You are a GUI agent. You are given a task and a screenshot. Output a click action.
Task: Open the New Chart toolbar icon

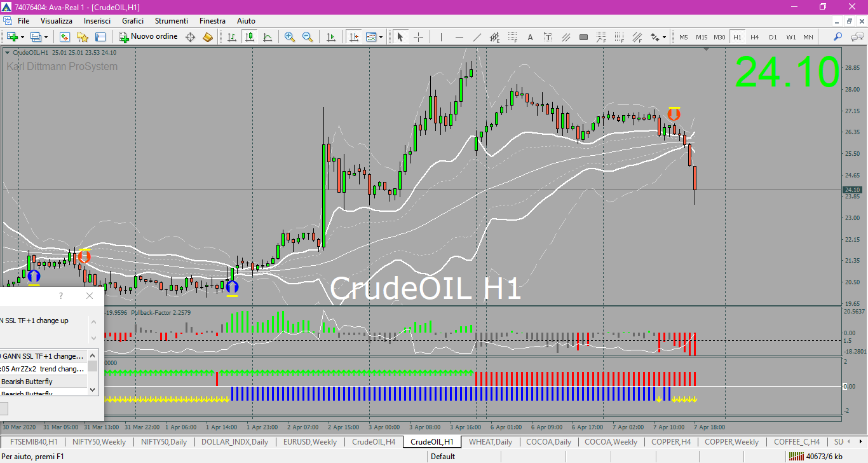pyautogui.click(x=12, y=37)
